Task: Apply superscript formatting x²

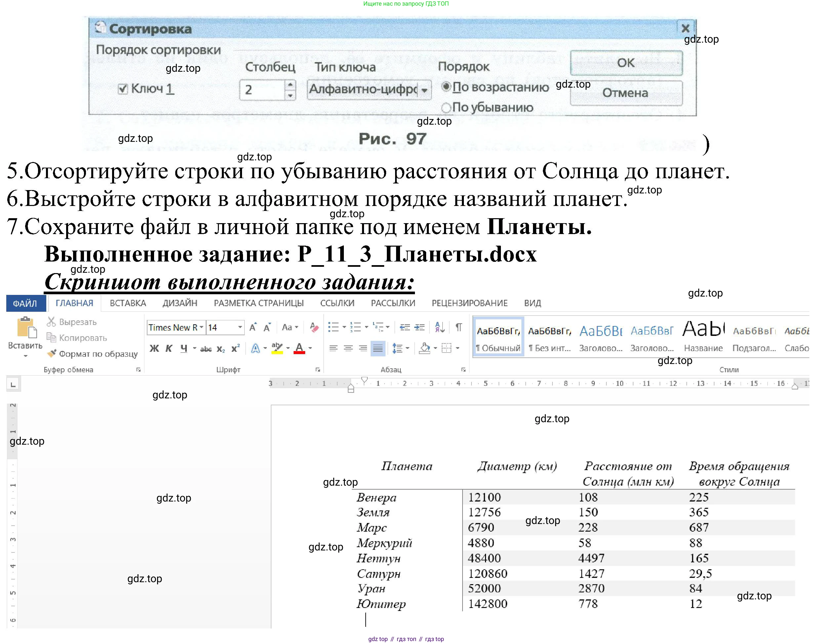Action: pos(236,348)
